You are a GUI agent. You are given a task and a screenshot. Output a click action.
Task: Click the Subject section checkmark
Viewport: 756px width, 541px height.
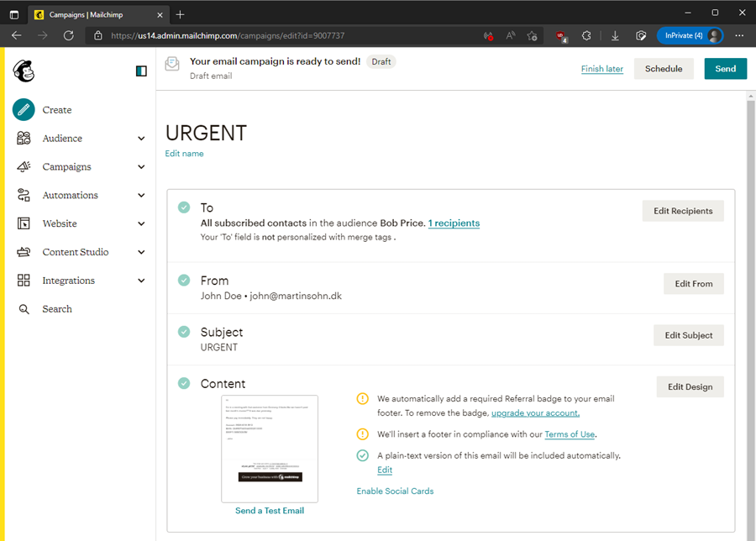tap(184, 332)
